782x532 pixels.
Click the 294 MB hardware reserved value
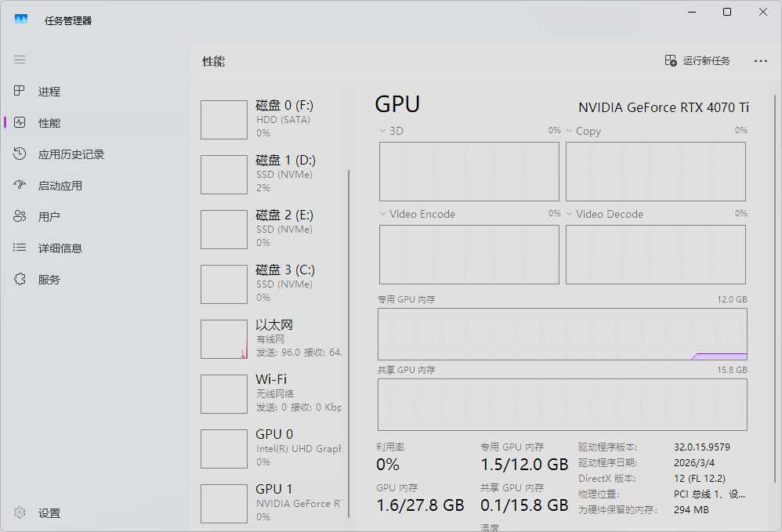click(691, 510)
